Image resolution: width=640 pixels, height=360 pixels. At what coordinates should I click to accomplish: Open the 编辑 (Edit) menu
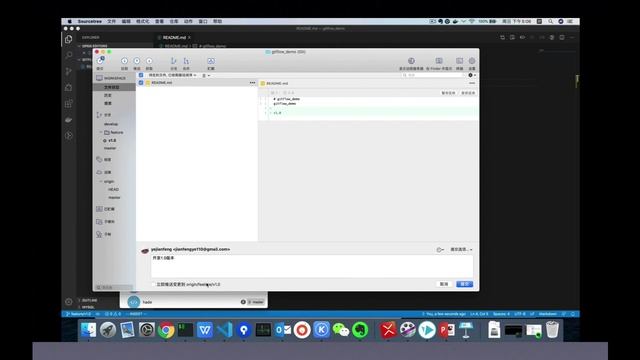(126, 21)
